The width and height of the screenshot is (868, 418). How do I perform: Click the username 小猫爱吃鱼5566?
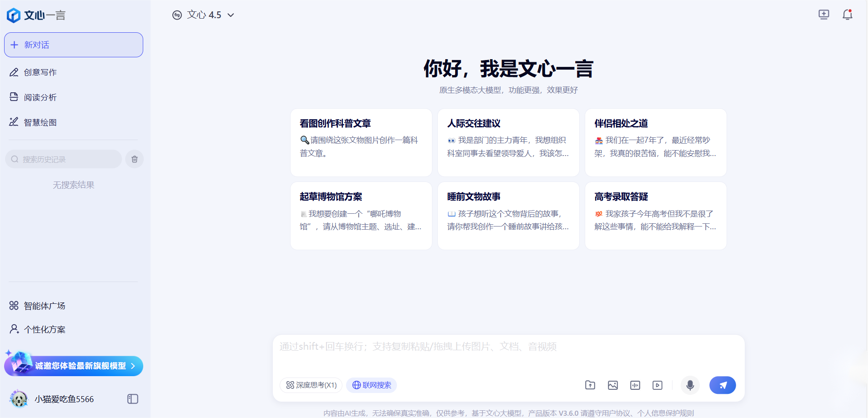pyautogui.click(x=64, y=399)
